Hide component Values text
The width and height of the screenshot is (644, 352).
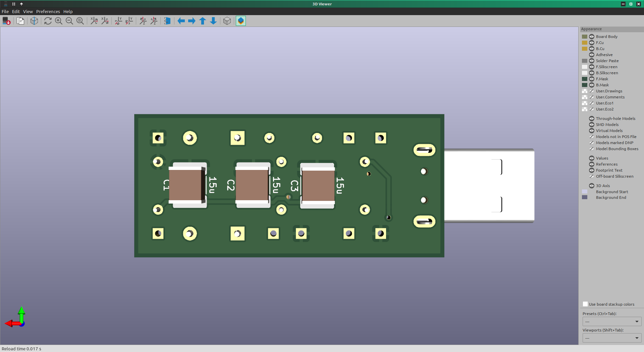click(592, 158)
